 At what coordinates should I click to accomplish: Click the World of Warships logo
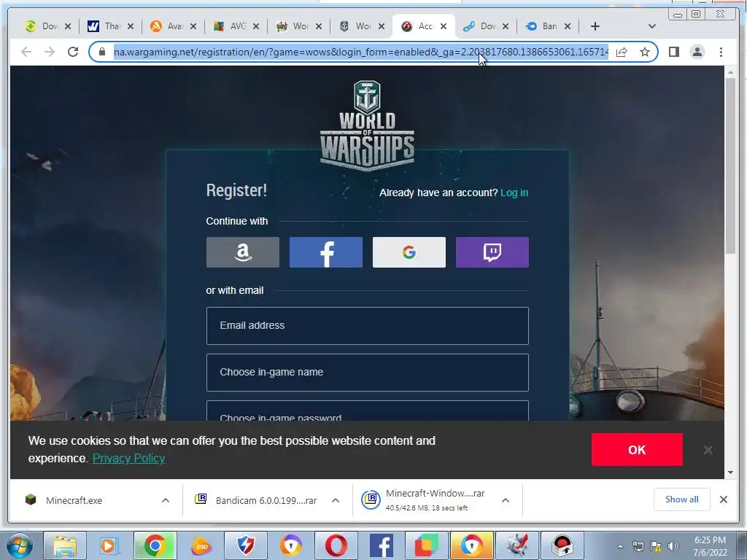(x=367, y=125)
